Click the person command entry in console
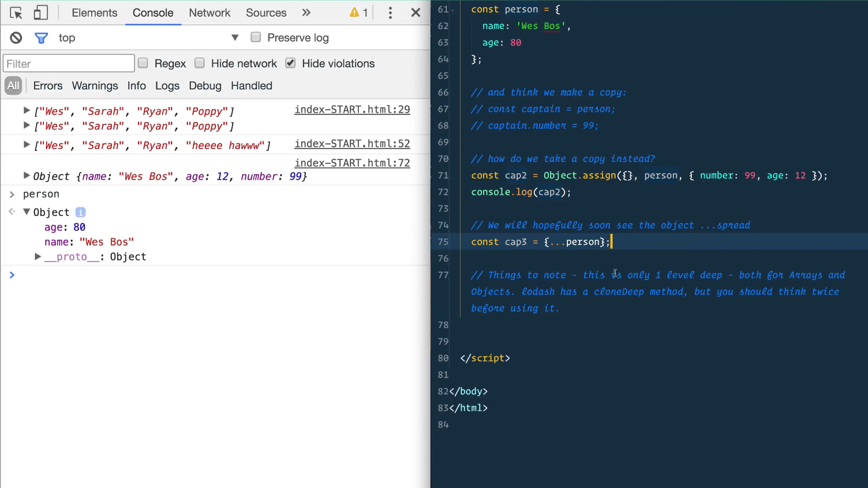 pos(41,194)
